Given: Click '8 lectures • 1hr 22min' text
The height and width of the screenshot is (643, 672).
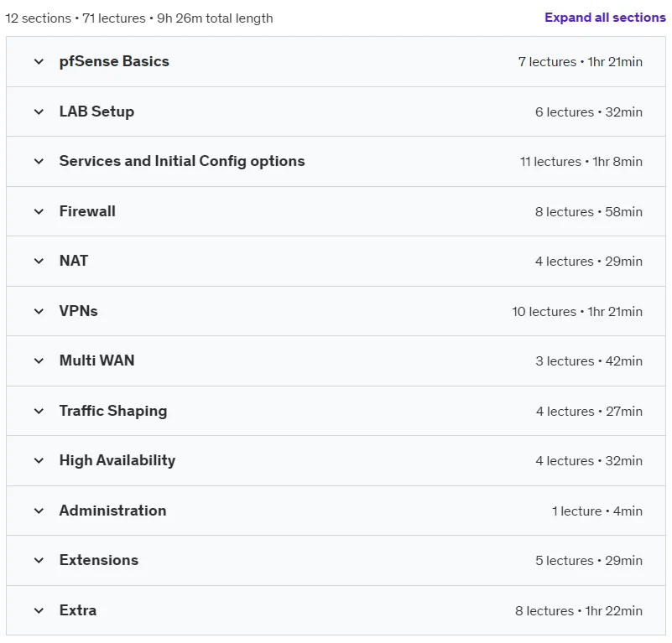Looking at the screenshot, I should tap(579, 611).
